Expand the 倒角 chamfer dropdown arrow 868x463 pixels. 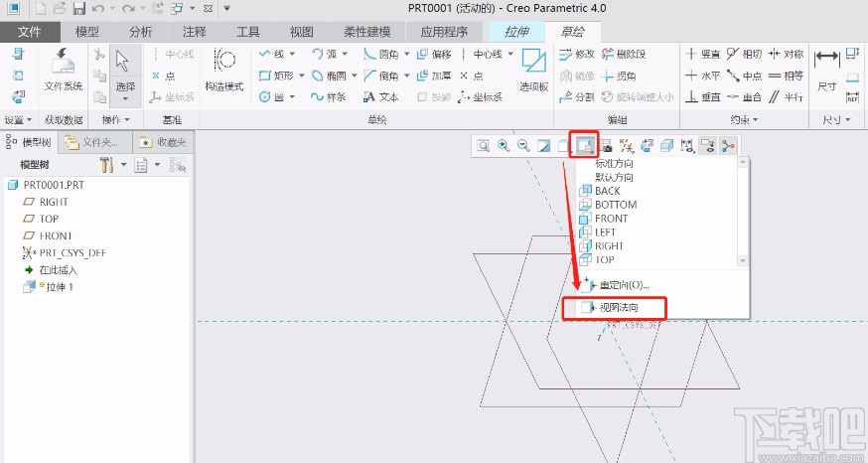(406, 76)
